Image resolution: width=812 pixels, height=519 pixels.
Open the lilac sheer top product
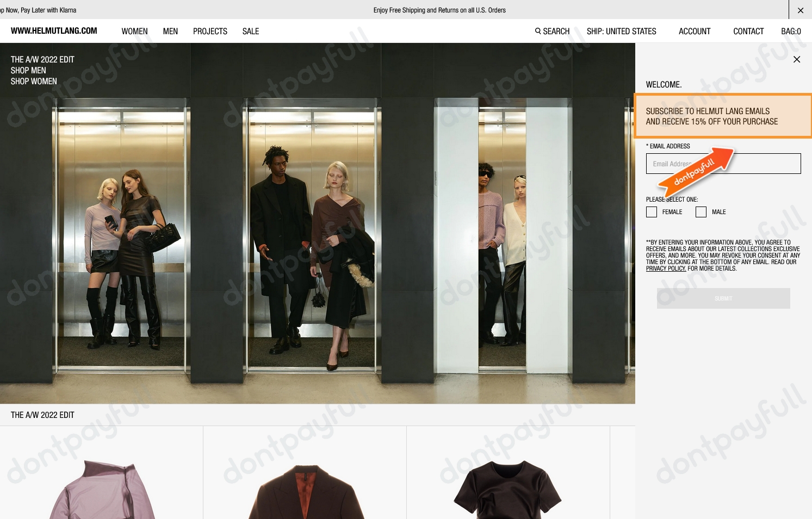[102, 473]
